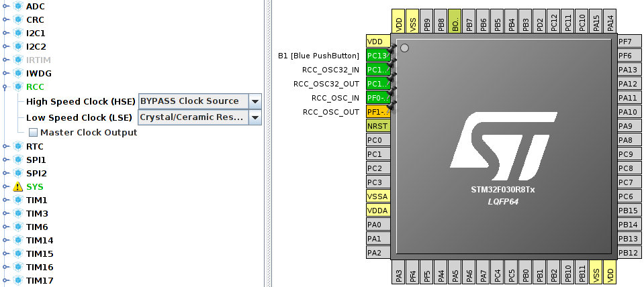The height and width of the screenshot is (287, 644).
Task: Expand the TIM1 tree node
Action: [x=5, y=200]
